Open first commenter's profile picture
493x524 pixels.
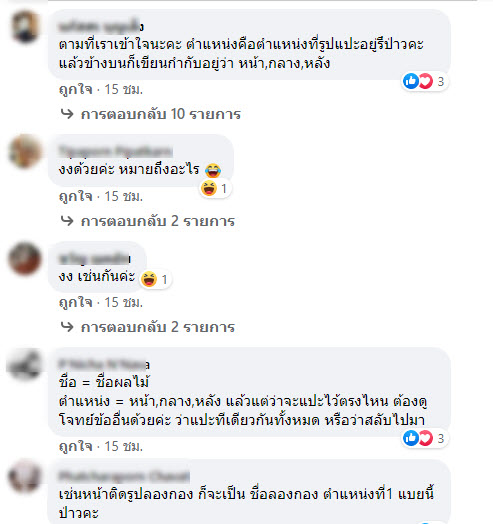click(25, 27)
